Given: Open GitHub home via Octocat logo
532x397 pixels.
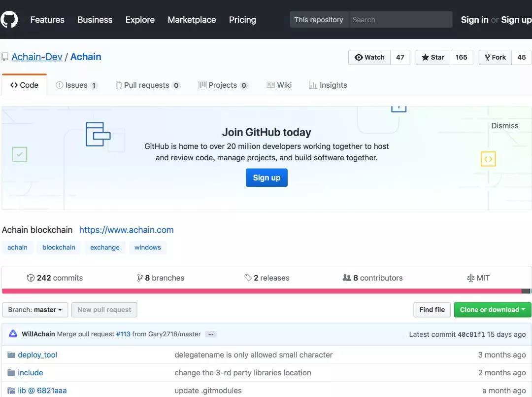Looking at the screenshot, I should coord(9,19).
